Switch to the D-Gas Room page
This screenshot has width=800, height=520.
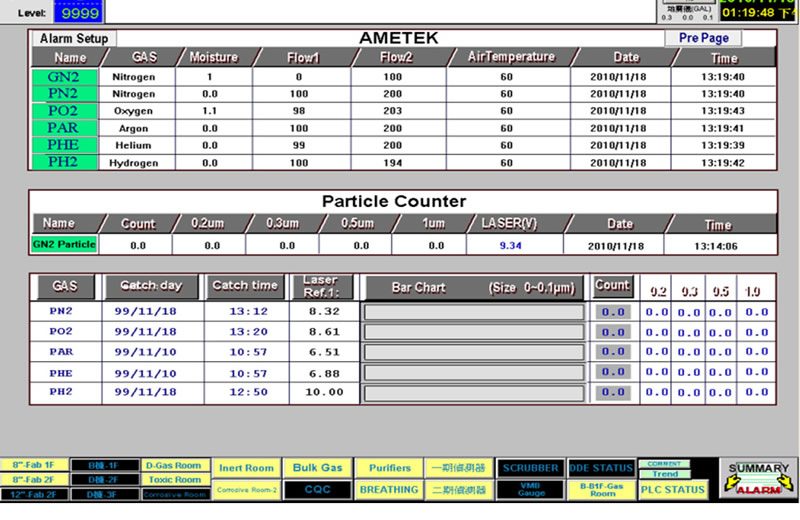tap(174, 465)
